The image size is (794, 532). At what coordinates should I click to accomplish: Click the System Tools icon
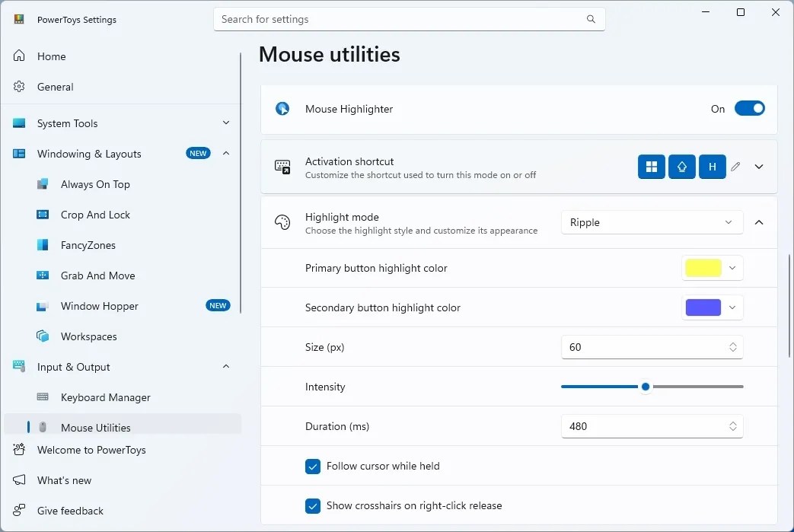[19, 123]
